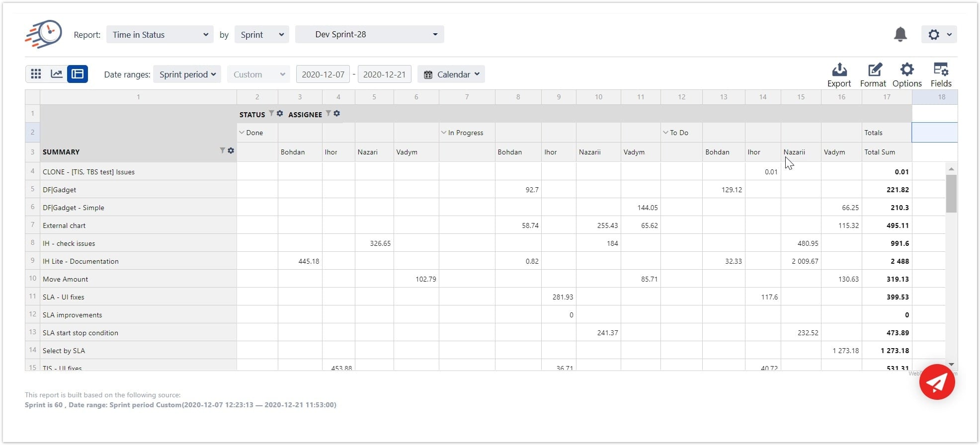Open the Format tool
The height and width of the screenshot is (445, 980).
[x=873, y=75]
